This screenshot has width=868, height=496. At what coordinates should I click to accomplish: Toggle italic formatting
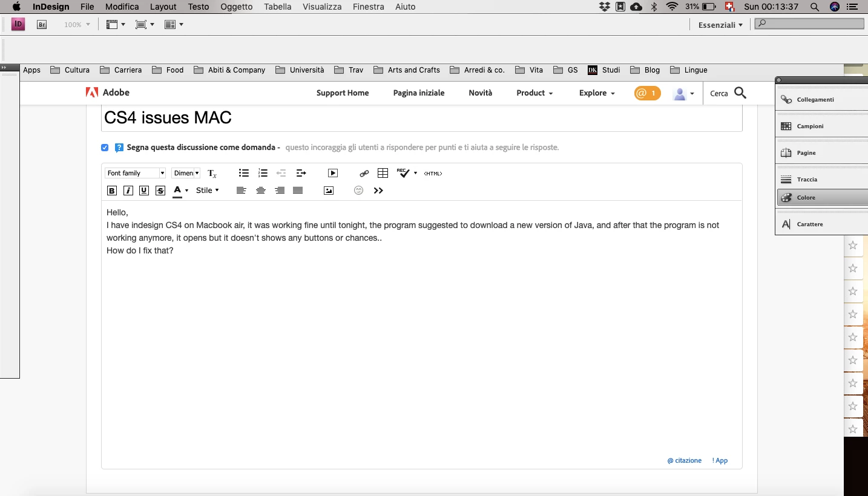[x=128, y=191]
